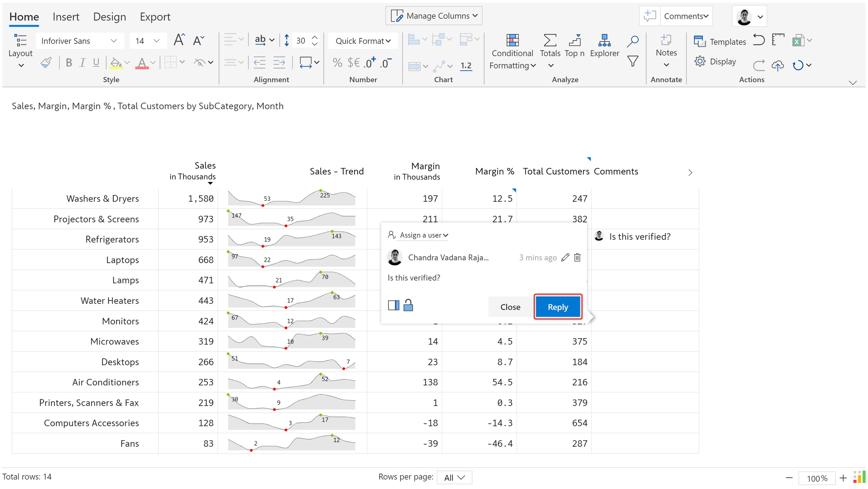
Task: Click the format painter icon
Action: coord(46,63)
